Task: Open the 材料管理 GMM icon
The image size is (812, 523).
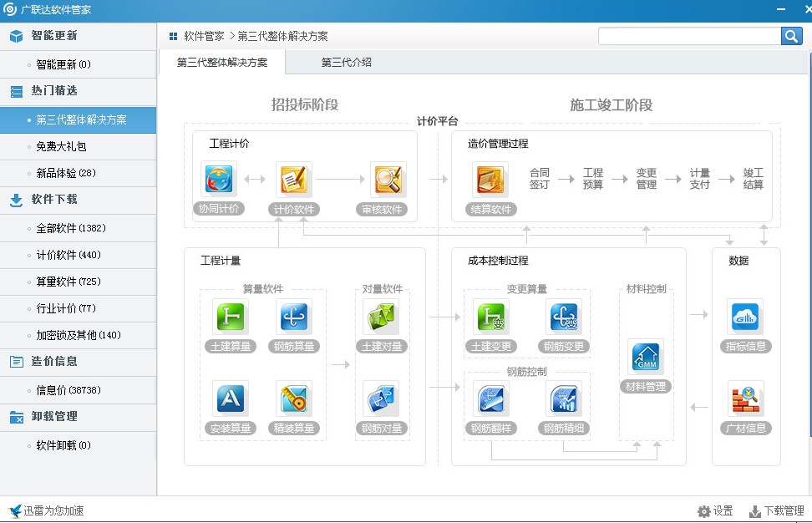Action: [646, 357]
